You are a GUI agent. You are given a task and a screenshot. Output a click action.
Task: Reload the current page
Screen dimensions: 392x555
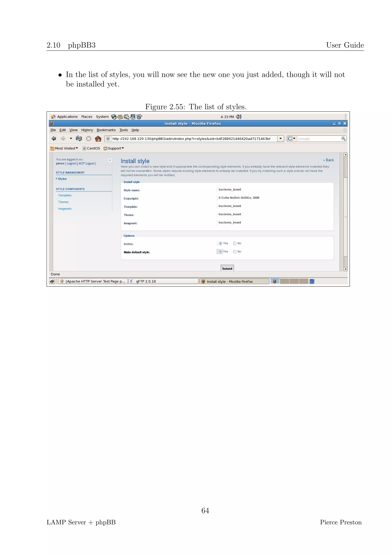tap(79, 139)
